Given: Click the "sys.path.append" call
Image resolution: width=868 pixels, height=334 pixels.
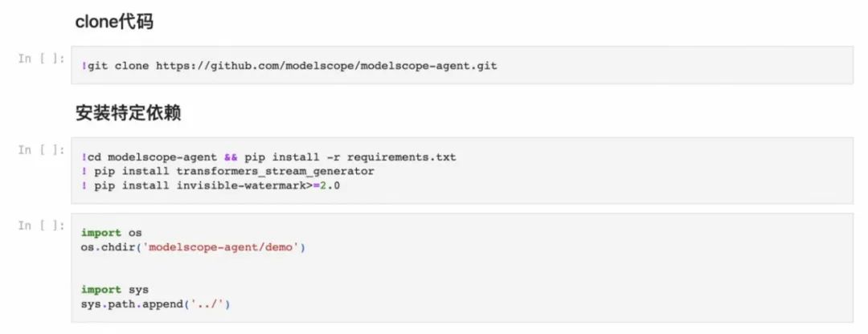Looking at the screenshot, I should point(128,303).
